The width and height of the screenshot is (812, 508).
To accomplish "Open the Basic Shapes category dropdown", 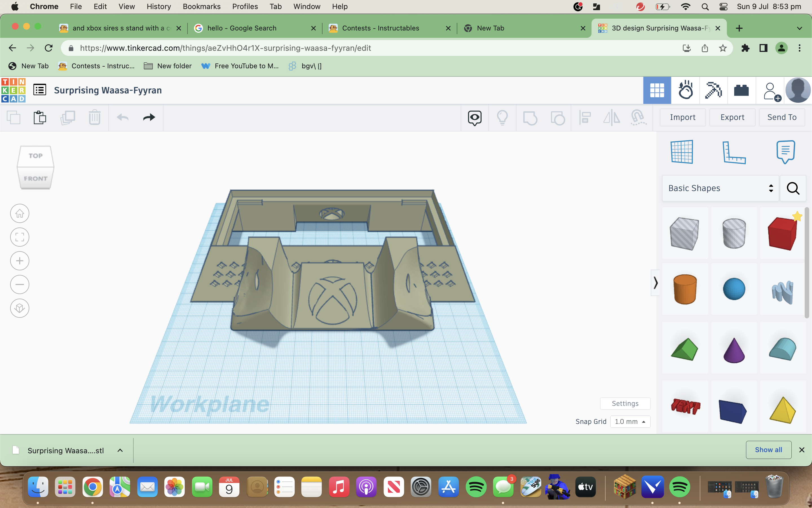I will [720, 188].
